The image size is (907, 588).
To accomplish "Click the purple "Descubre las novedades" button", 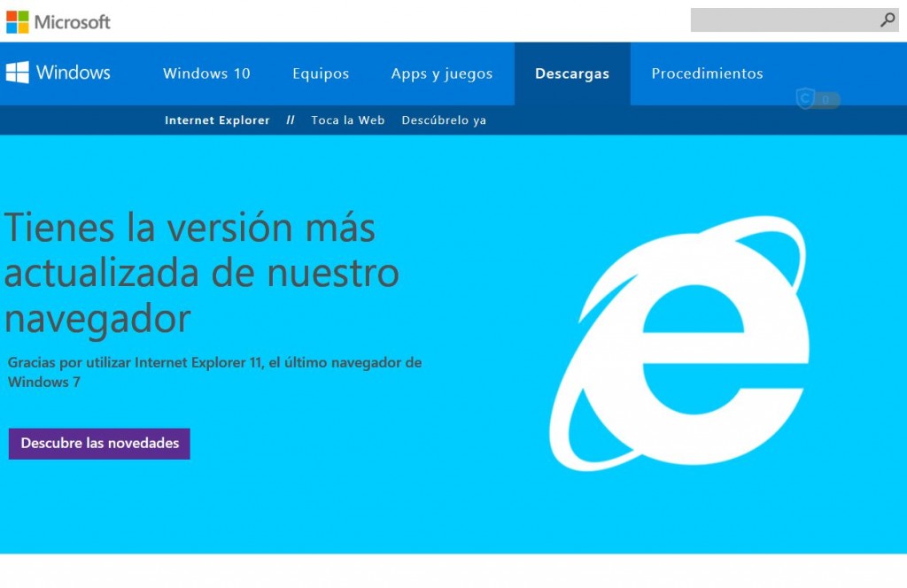I will click(98, 443).
